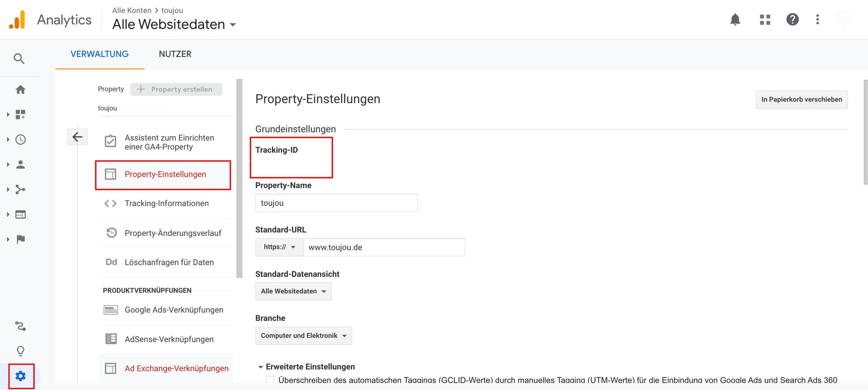Viewport: 868px width, 390px height.
Task: Switch to the NUTZER tab
Action: [175, 54]
